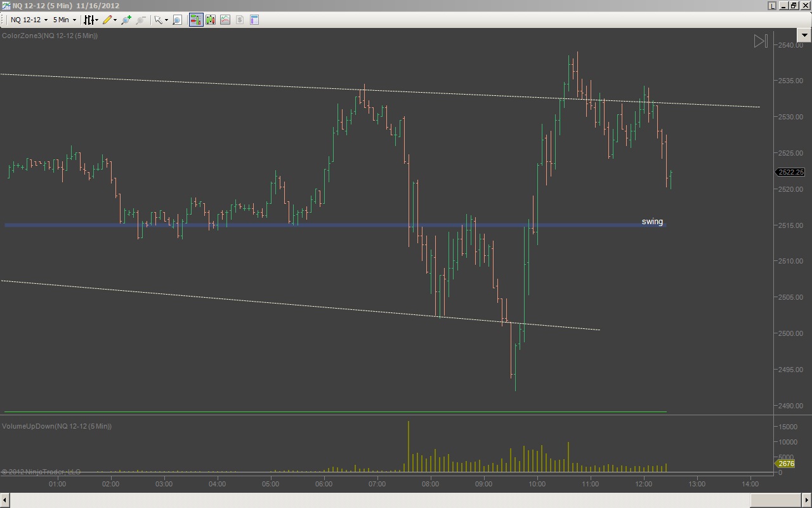Click the play-to-end arrow icon on chart
Image resolution: width=812 pixels, height=508 pixels.
coord(761,41)
